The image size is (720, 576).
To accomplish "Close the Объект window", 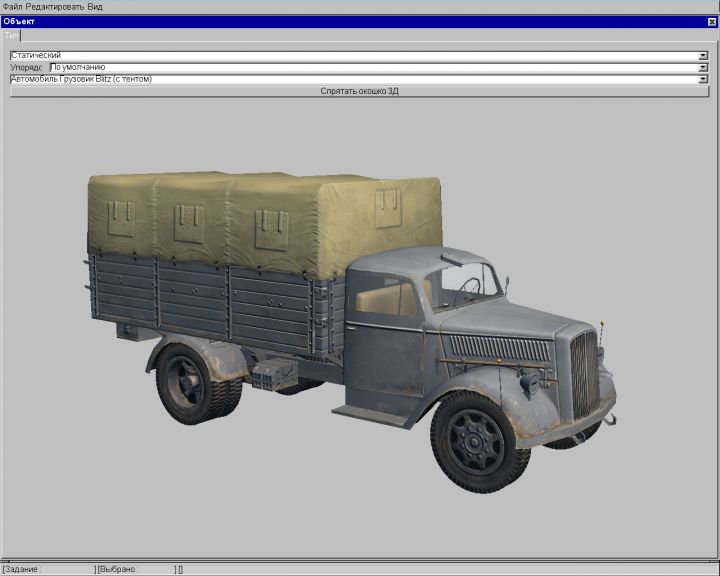I will [x=711, y=21].
